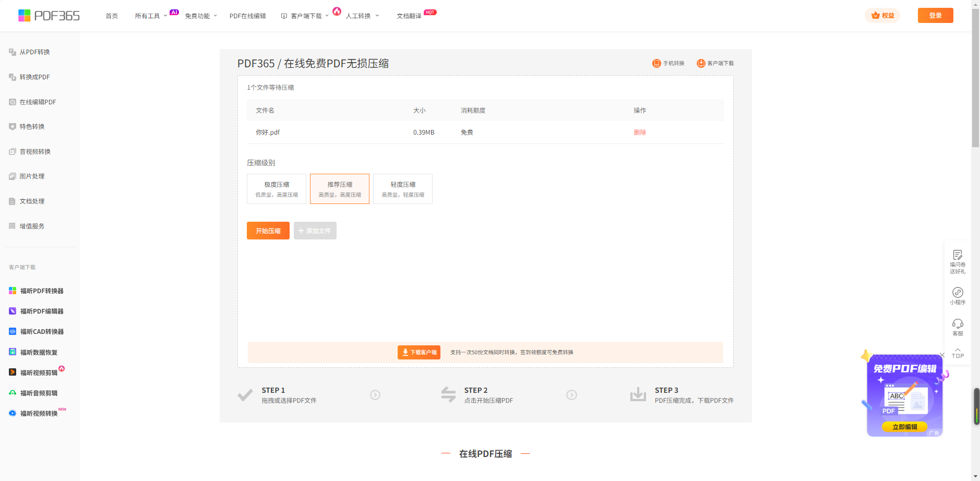Click the PDF365 logo
This screenshot has height=481, width=980.
pyautogui.click(x=49, y=16)
